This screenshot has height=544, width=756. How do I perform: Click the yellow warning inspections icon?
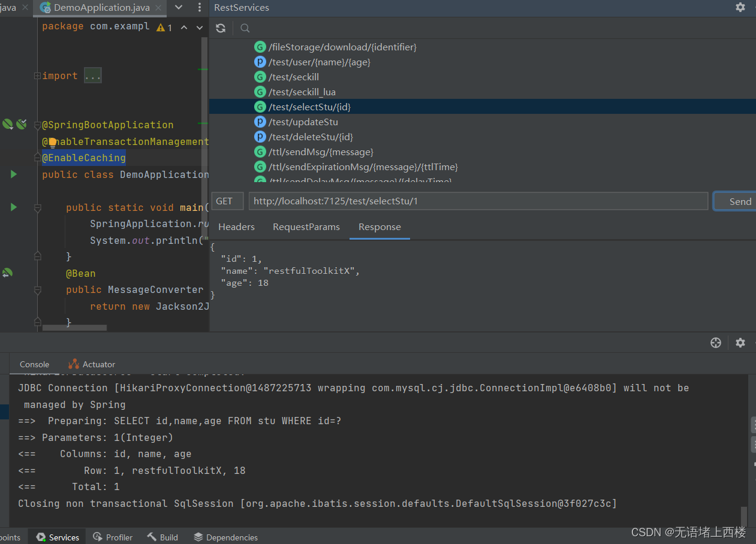coord(161,27)
